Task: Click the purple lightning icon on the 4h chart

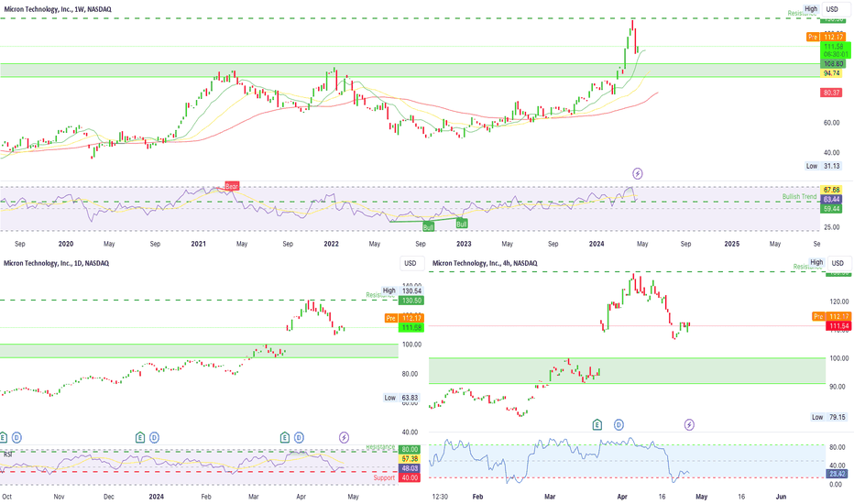Action: (689, 424)
